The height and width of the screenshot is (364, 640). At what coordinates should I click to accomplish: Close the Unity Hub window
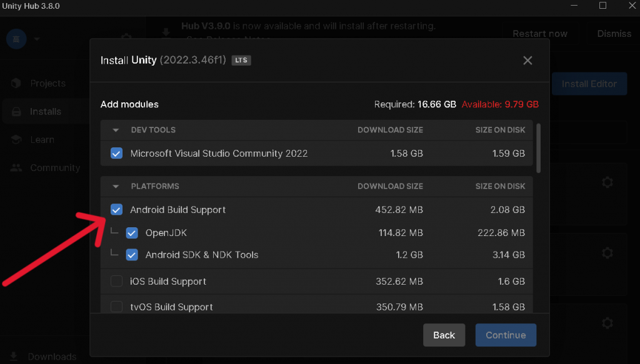pos(631,6)
